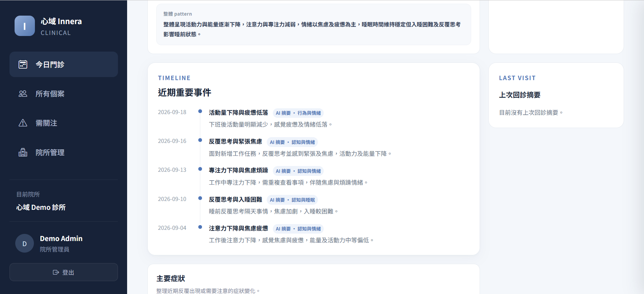Open the 所有個案 menu item
This screenshot has width=644, height=294.
point(64,94)
